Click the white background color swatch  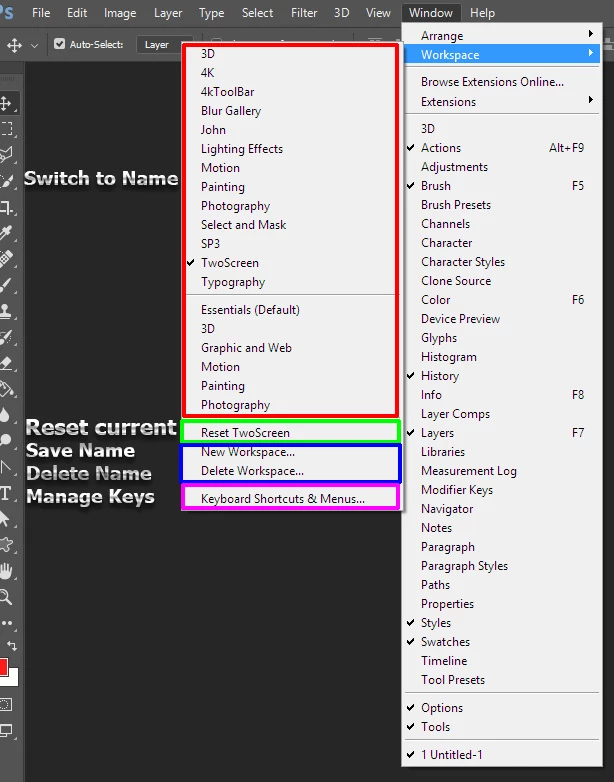(12, 679)
